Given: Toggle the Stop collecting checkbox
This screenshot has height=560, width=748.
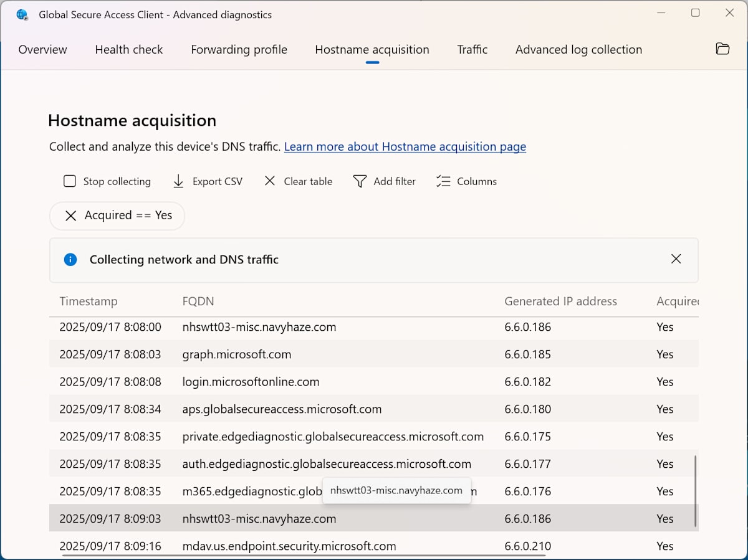Looking at the screenshot, I should [69, 181].
